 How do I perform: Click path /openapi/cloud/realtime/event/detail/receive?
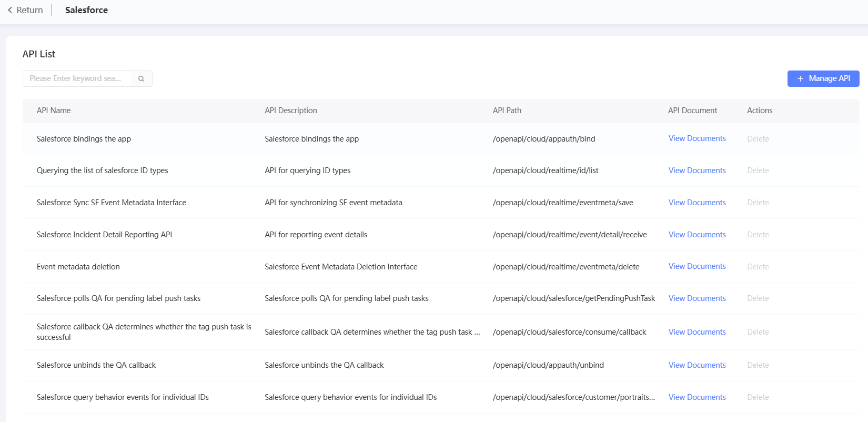(x=570, y=235)
